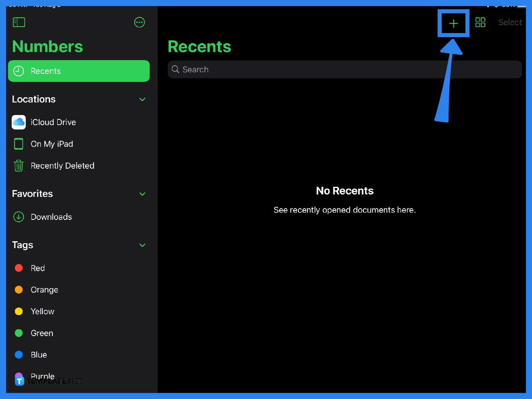532x399 pixels.
Task: Click the Recently Deleted trash icon
Action: pos(19,166)
